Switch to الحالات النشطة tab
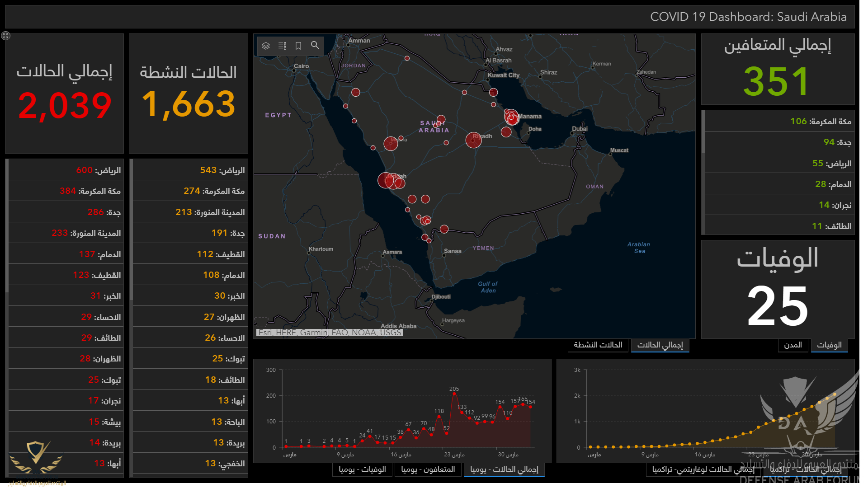 tap(598, 345)
